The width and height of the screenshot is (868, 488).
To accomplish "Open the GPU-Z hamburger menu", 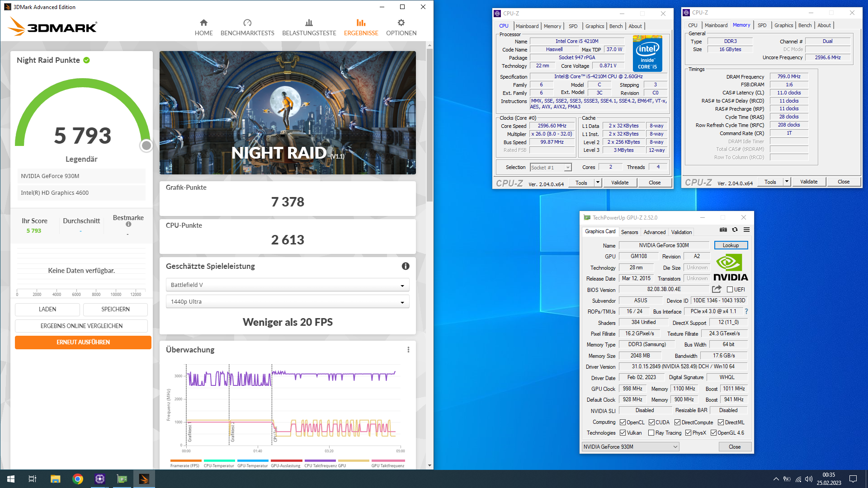I will 747,230.
